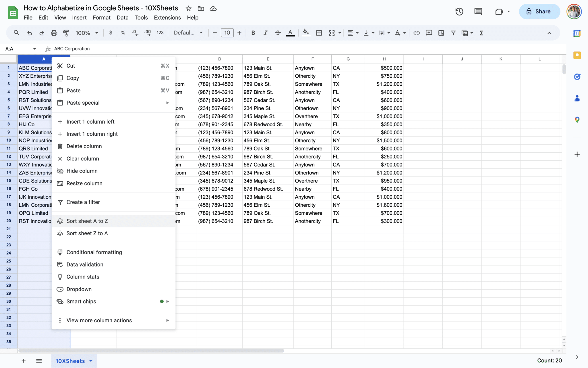Open the Extensions menu
The width and height of the screenshot is (588, 368).
tap(167, 18)
